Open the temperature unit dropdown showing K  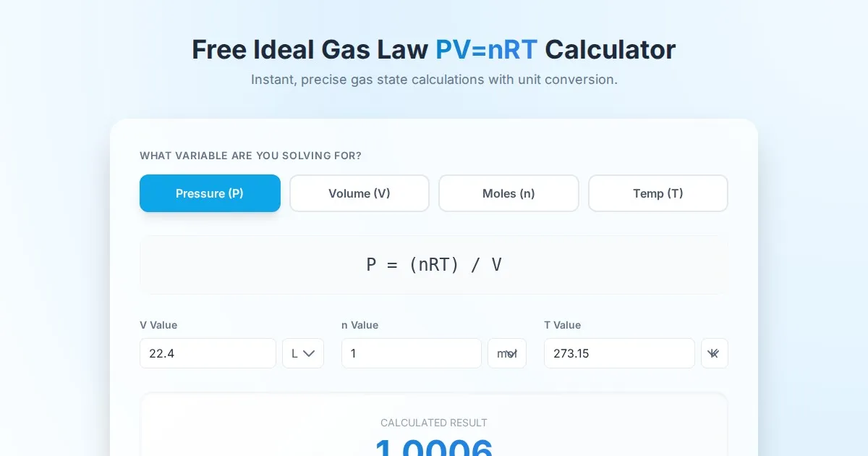click(714, 353)
